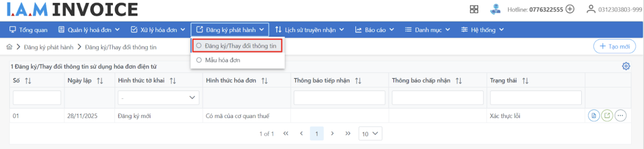This screenshot has height=149, width=644.
Task: Sort by Hình thức tờ khai column
Action: 173,81
